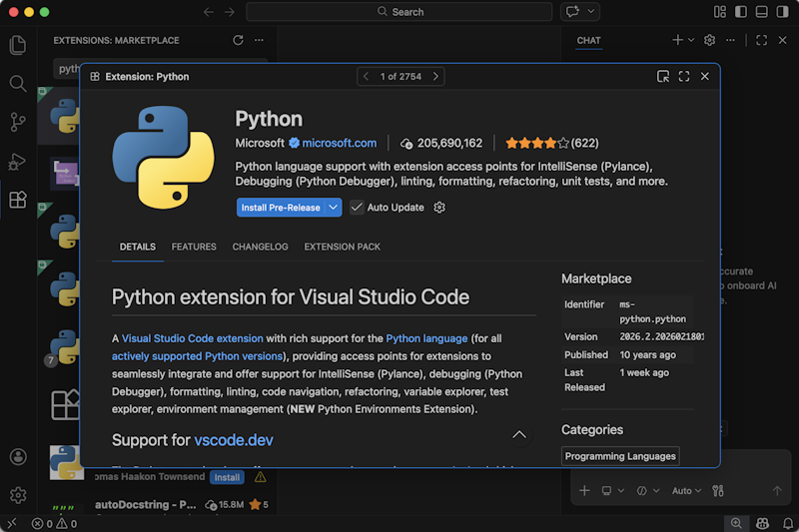Open Extensions view more actions menu
The height and width of the screenshot is (532, 799).
(x=259, y=40)
